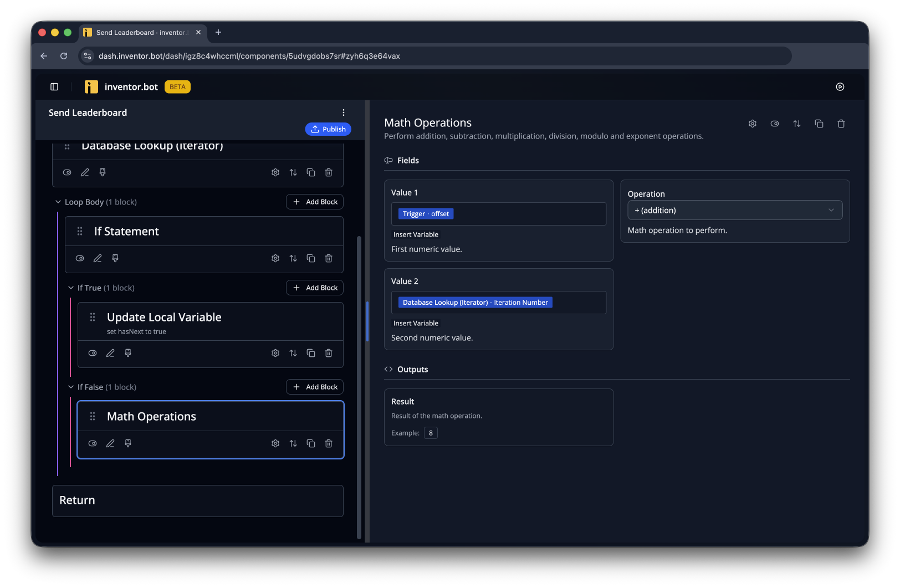The height and width of the screenshot is (588, 900).
Task: Duplicate the If Statement block
Action: click(311, 258)
